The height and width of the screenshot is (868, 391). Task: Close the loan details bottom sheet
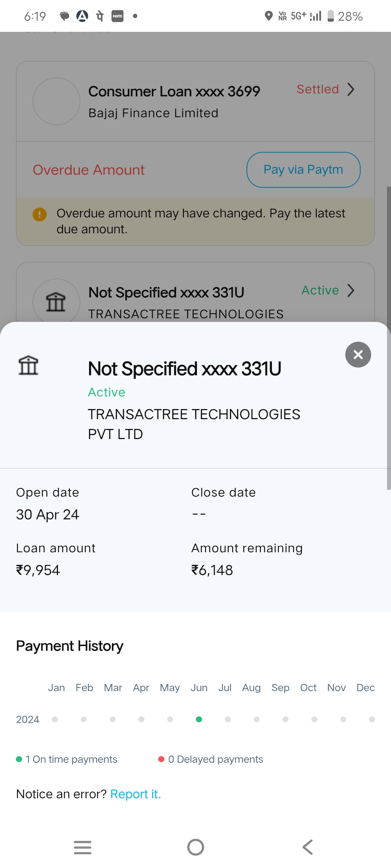click(358, 355)
